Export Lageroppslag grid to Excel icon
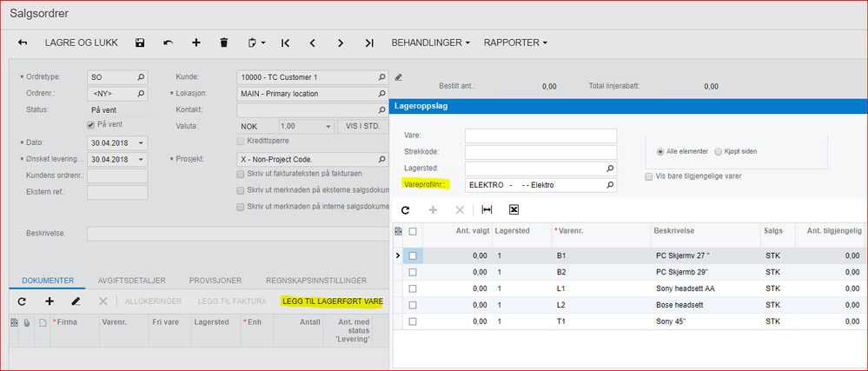The image size is (868, 371). (514, 209)
